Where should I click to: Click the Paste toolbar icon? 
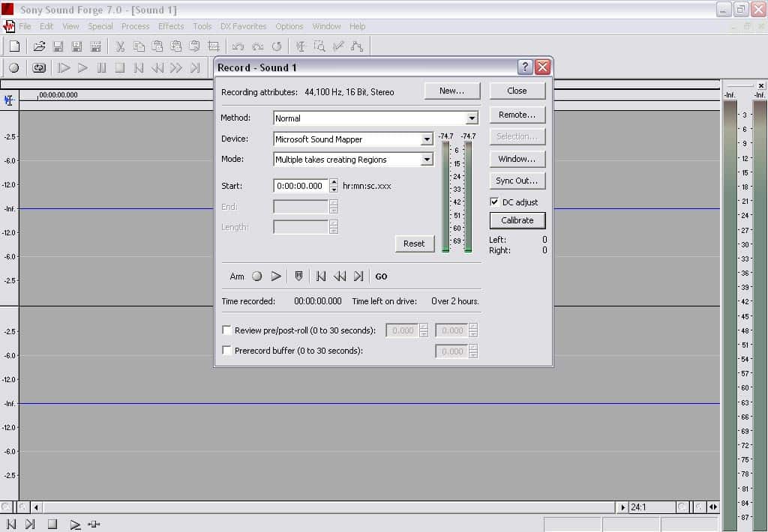(x=157, y=46)
